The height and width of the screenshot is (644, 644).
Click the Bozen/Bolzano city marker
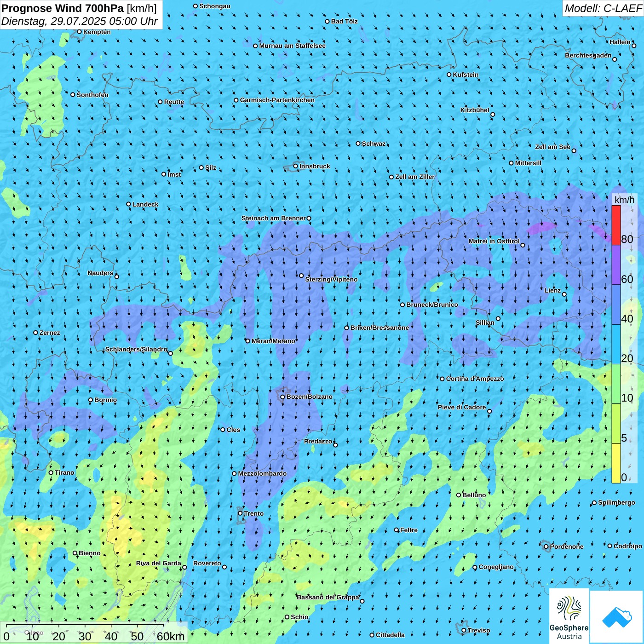(283, 397)
